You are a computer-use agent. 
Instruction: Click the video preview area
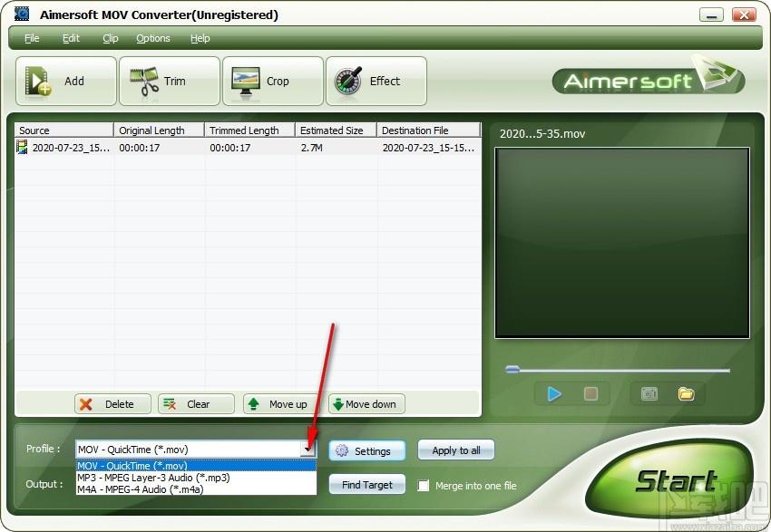tap(622, 243)
